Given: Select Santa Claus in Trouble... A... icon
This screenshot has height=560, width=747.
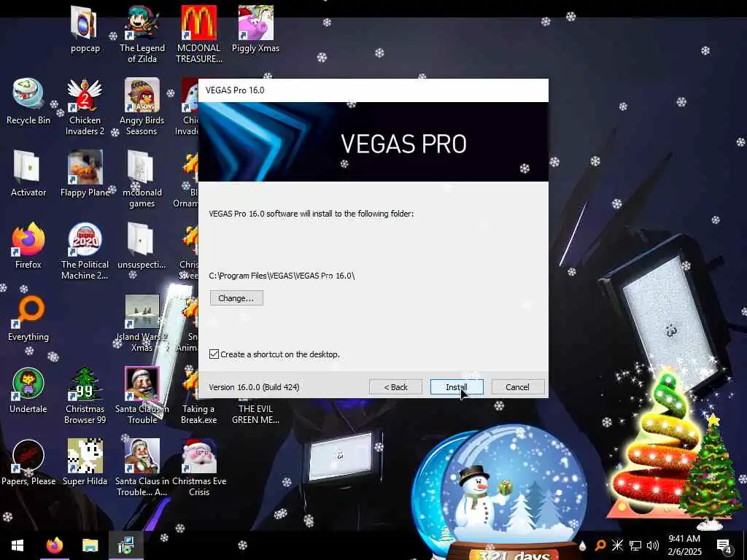Looking at the screenshot, I should coord(142,467).
